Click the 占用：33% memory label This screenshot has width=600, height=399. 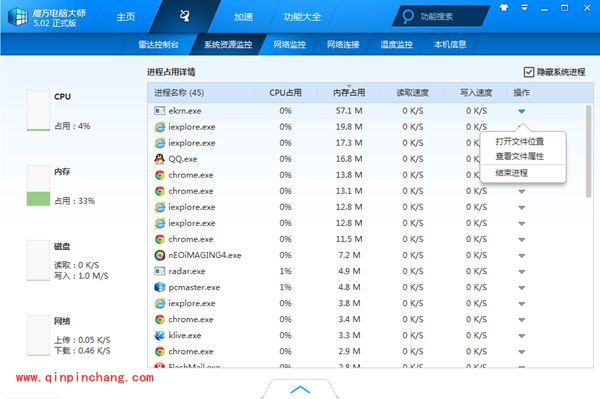pos(75,201)
